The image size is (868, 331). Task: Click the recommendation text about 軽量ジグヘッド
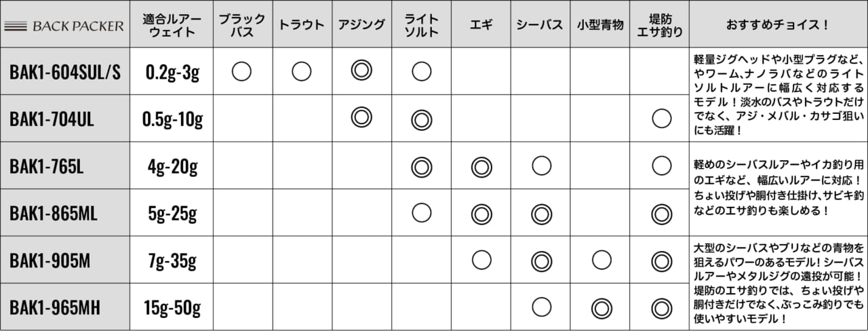click(x=778, y=96)
